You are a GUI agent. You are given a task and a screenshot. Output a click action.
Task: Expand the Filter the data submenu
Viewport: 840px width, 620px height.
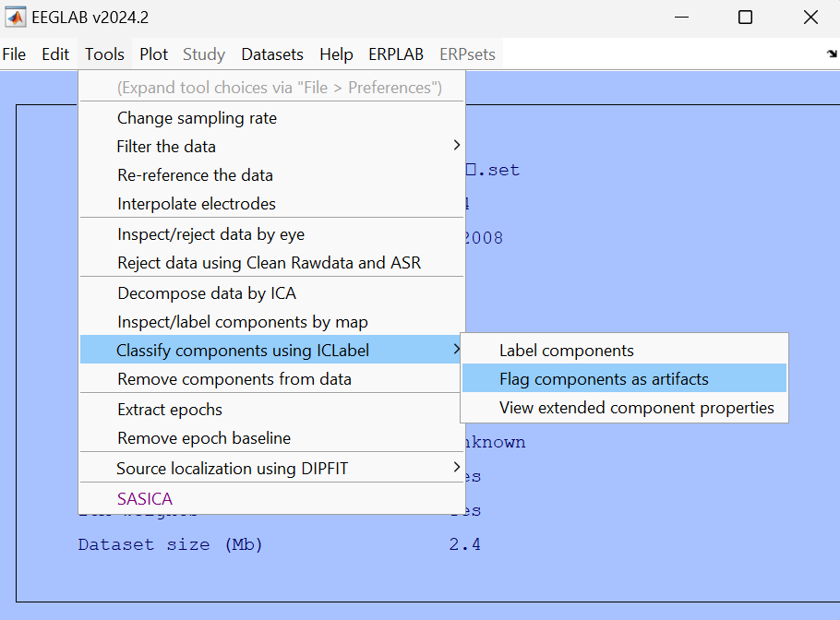[x=271, y=146]
